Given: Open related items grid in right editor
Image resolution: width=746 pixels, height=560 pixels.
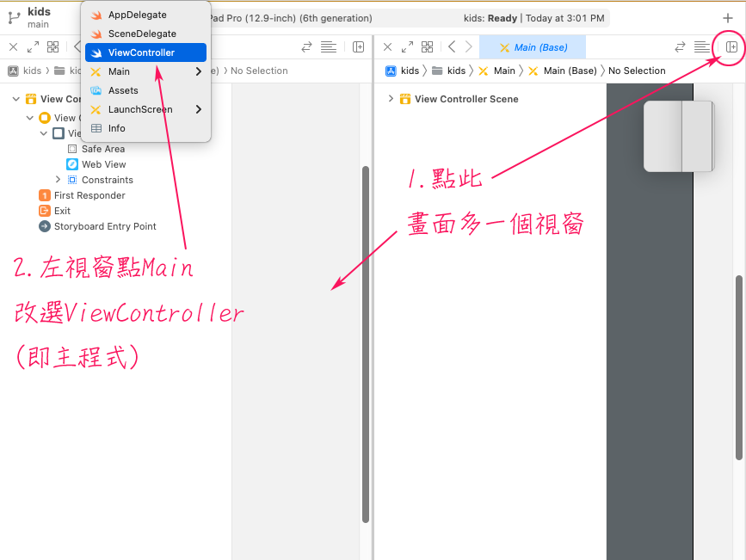Looking at the screenshot, I should (428, 46).
